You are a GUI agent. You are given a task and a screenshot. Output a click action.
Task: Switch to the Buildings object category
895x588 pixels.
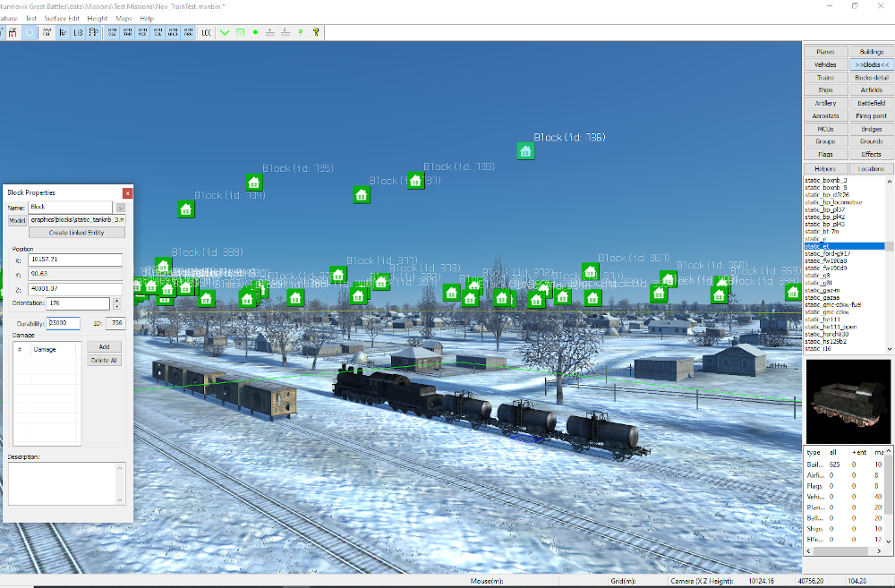pyautogui.click(x=872, y=52)
